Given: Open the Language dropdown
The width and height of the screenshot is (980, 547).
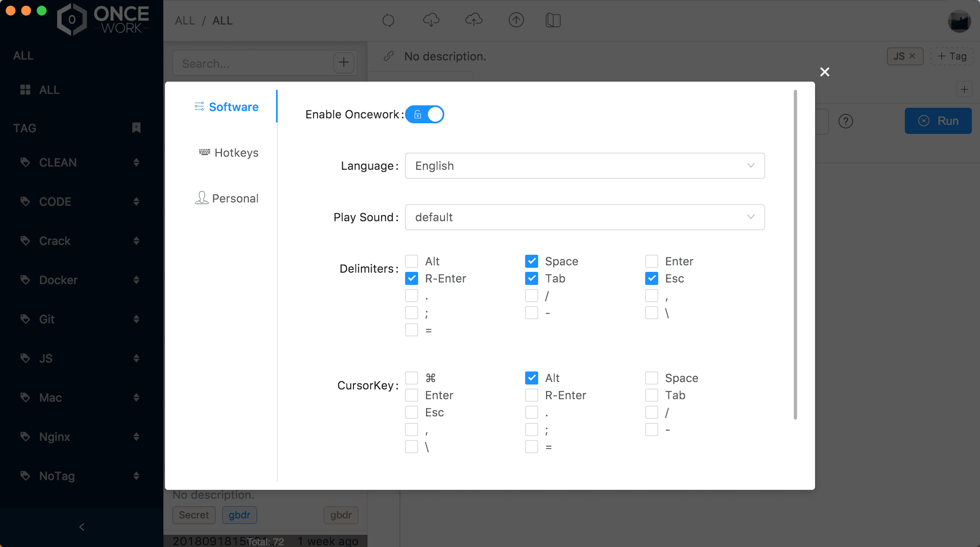Looking at the screenshot, I should tap(585, 166).
